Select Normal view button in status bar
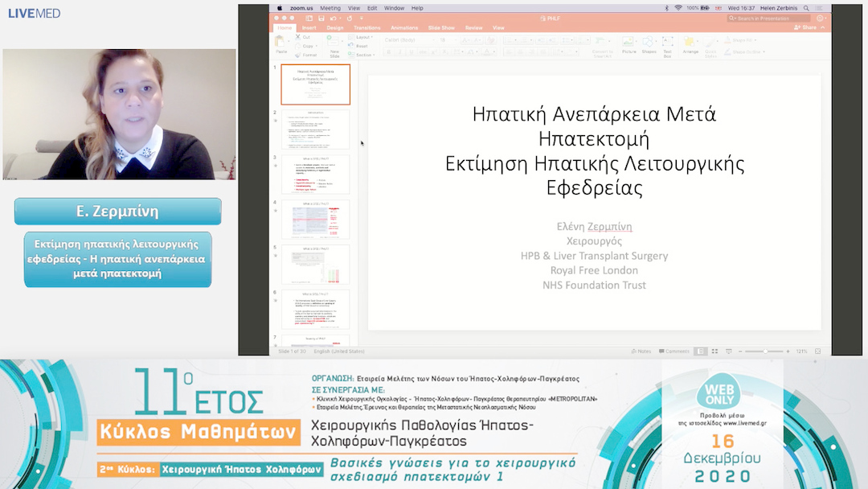 [x=701, y=351]
